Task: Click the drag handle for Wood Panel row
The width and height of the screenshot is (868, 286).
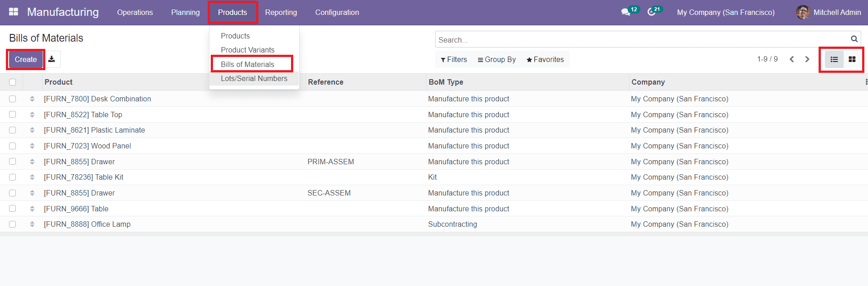Action: click(32, 146)
